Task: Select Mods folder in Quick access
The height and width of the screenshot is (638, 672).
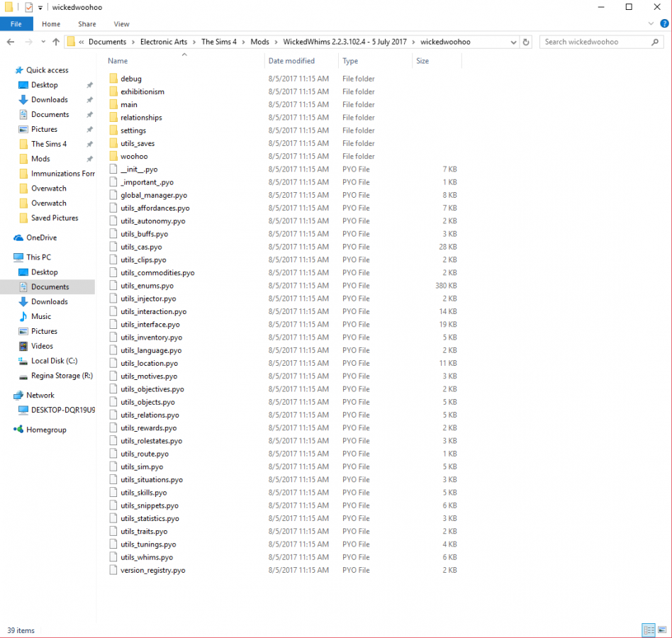Action: [40, 159]
